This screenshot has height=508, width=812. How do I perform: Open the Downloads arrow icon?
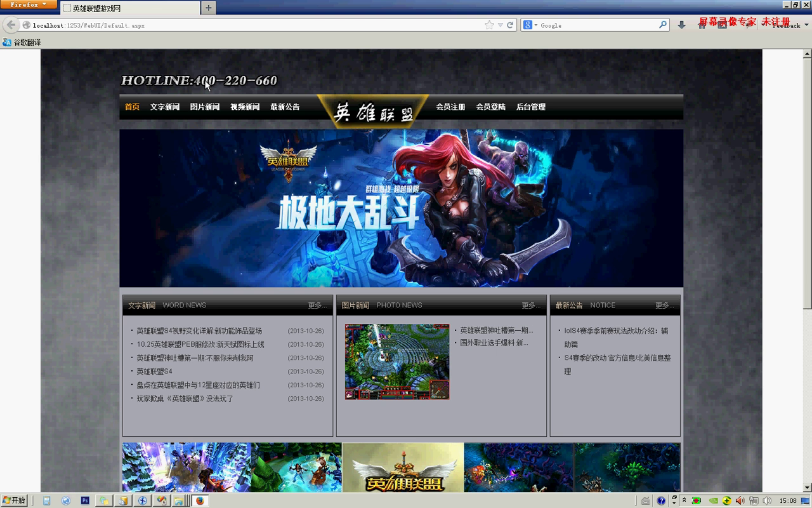pos(681,25)
